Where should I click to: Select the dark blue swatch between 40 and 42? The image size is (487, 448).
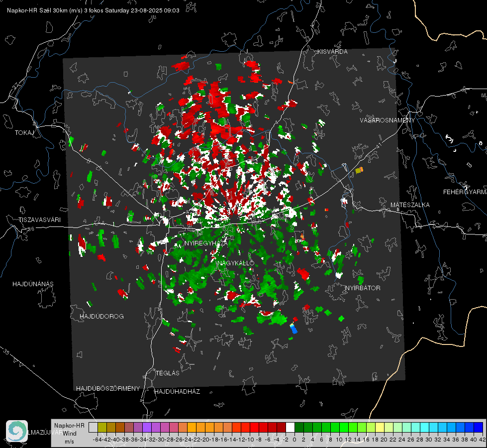[479, 428]
